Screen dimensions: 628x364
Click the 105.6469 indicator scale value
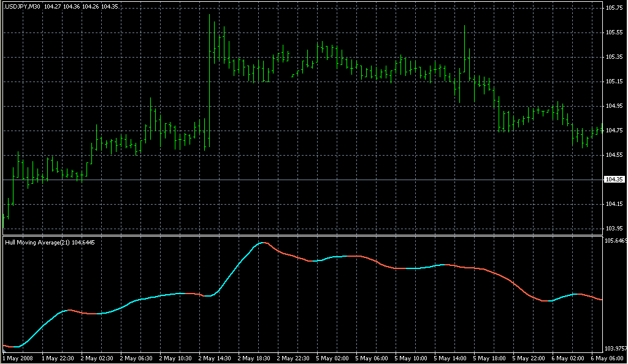tap(615, 241)
